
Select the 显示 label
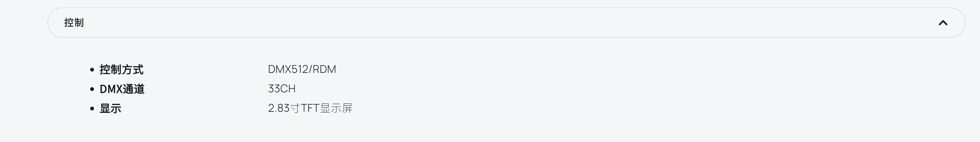tap(110, 109)
